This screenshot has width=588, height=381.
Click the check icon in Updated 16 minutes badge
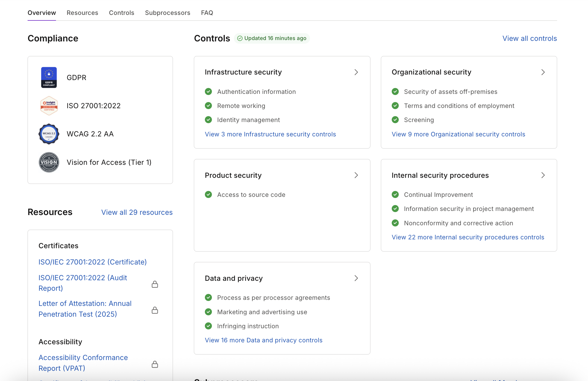coord(240,38)
